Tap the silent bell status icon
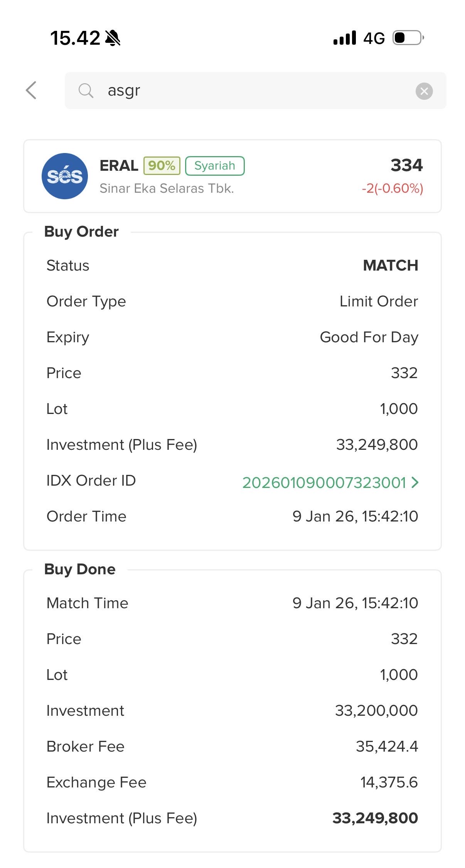The width and height of the screenshot is (465, 868). point(113,38)
